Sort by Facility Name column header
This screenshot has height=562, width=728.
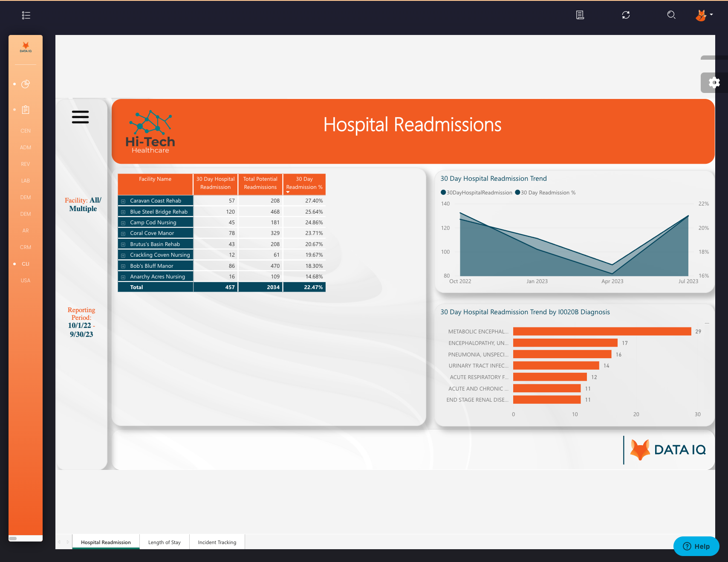pos(155,184)
